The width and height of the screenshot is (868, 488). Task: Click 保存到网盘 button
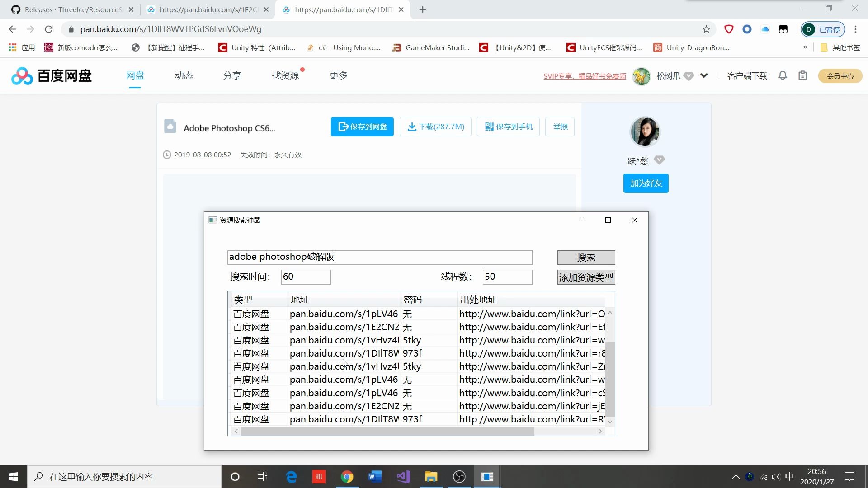pyautogui.click(x=362, y=127)
